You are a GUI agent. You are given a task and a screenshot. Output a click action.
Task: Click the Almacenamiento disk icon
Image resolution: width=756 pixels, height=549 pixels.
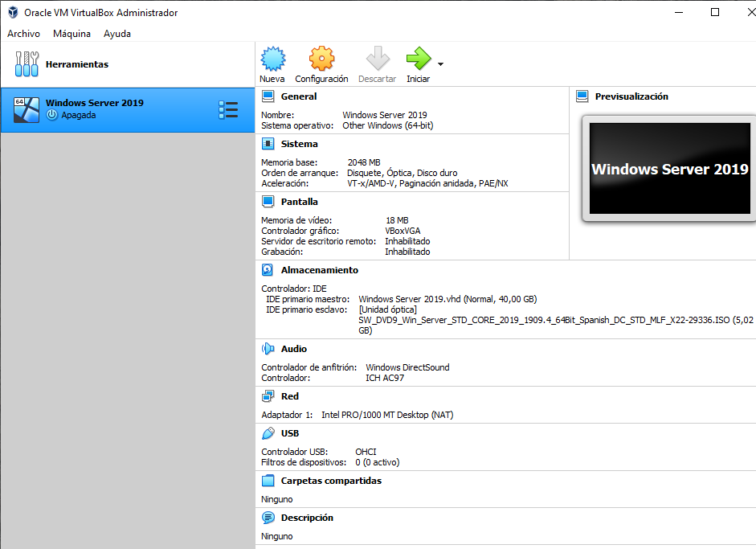(268, 270)
